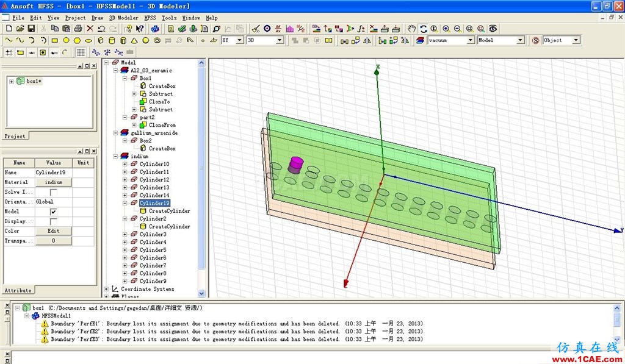625x364 pixels.
Task: Select the Rotate view tool
Action: pyautogui.click(x=424, y=29)
